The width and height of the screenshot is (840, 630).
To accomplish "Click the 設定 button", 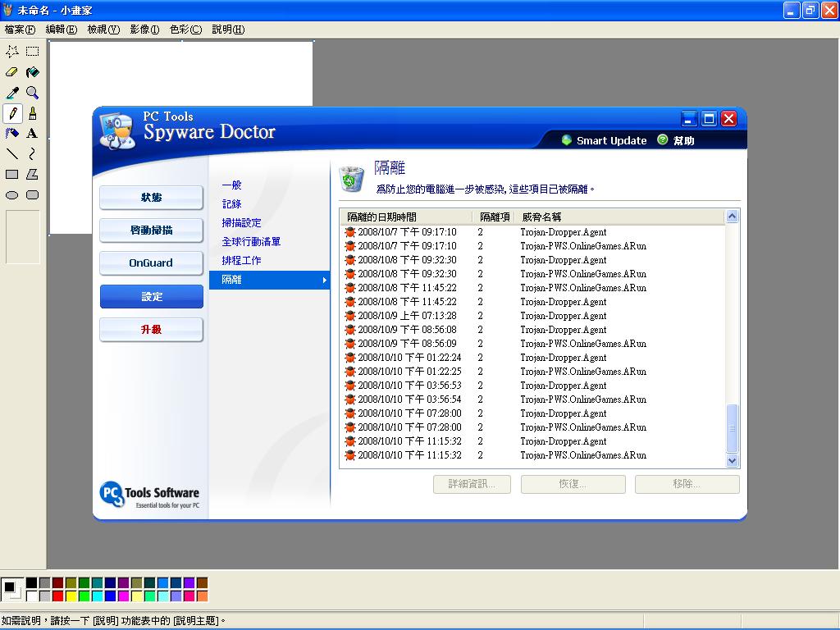I will click(152, 296).
